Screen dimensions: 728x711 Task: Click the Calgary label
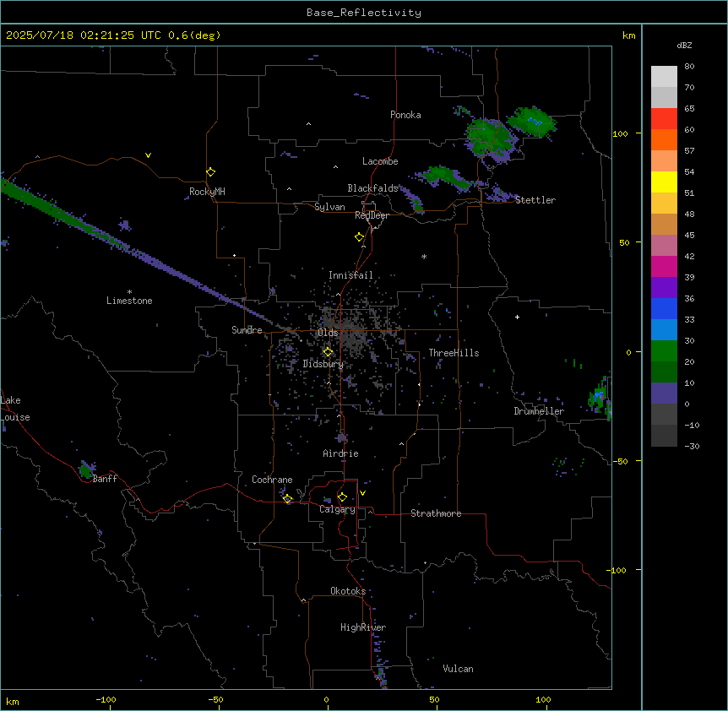click(x=337, y=509)
